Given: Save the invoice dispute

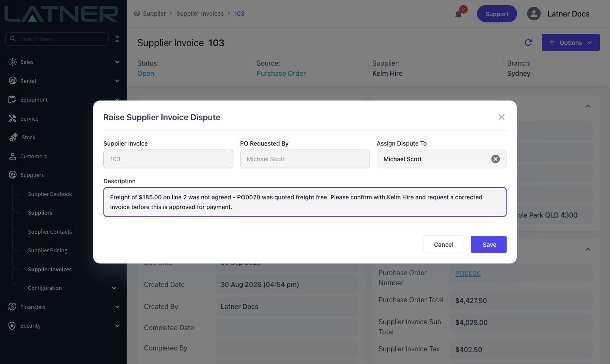Looking at the screenshot, I should pyautogui.click(x=488, y=244).
